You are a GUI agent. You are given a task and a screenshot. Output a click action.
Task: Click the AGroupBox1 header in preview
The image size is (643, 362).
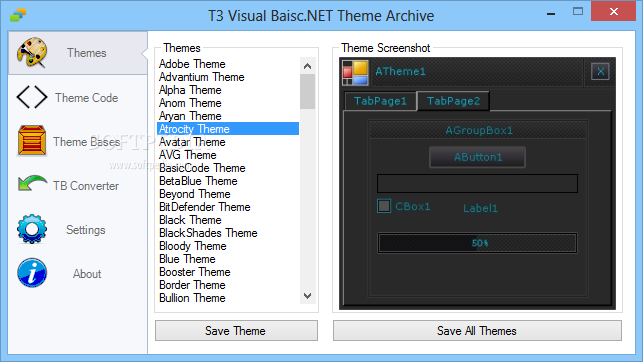478,130
